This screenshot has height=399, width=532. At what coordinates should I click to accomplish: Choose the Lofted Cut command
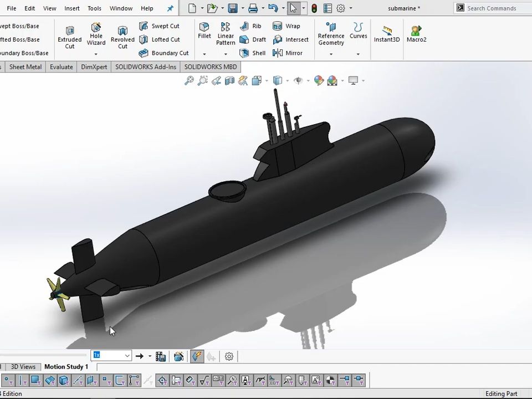pyautogui.click(x=160, y=39)
